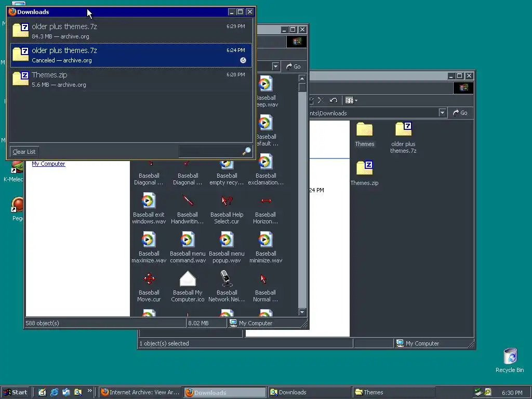532x399 pixels.
Task: Click Firefox Downloads taskbar button
Action: click(x=225, y=392)
